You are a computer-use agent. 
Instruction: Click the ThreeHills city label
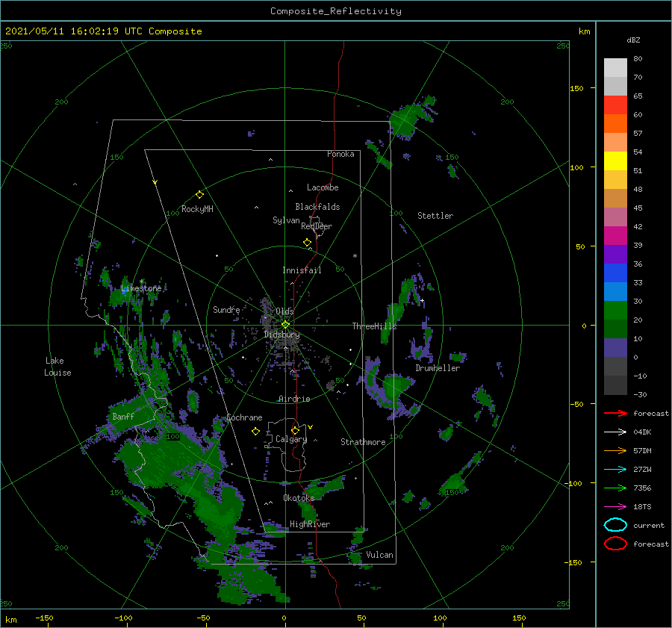[x=375, y=326]
